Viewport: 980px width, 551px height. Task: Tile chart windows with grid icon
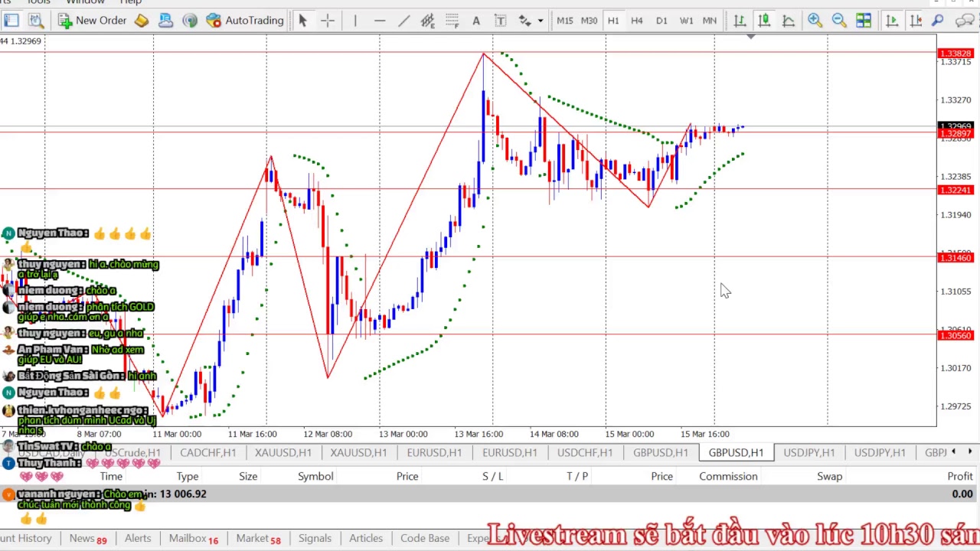(x=864, y=21)
